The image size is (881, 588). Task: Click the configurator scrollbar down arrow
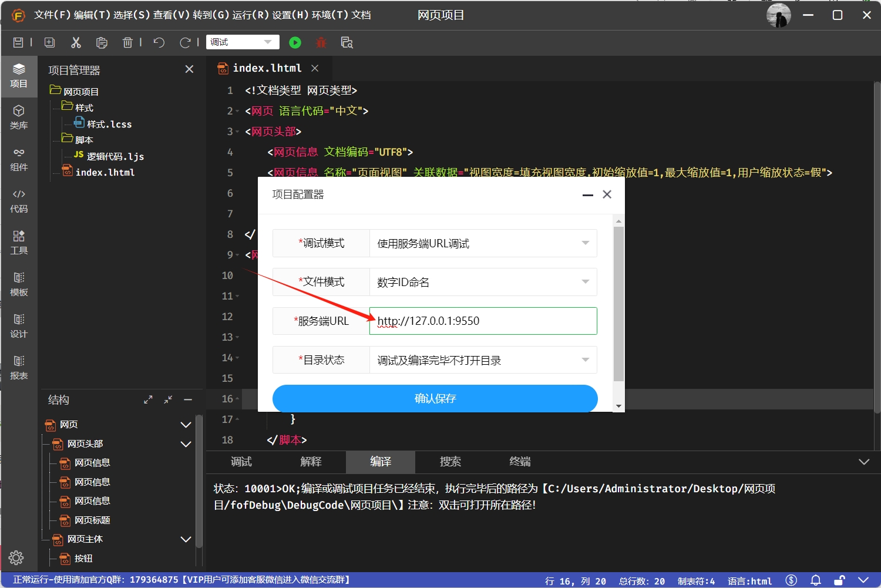(x=618, y=406)
